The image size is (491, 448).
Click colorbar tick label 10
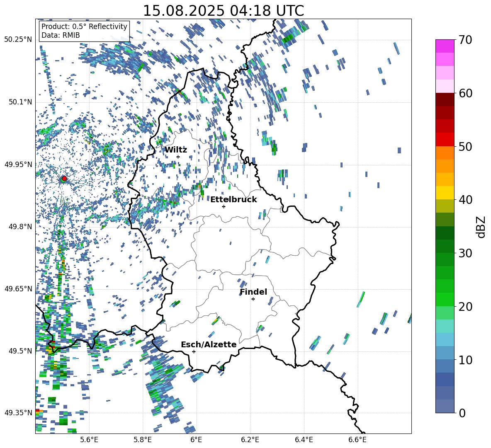click(x=465, y=360)
